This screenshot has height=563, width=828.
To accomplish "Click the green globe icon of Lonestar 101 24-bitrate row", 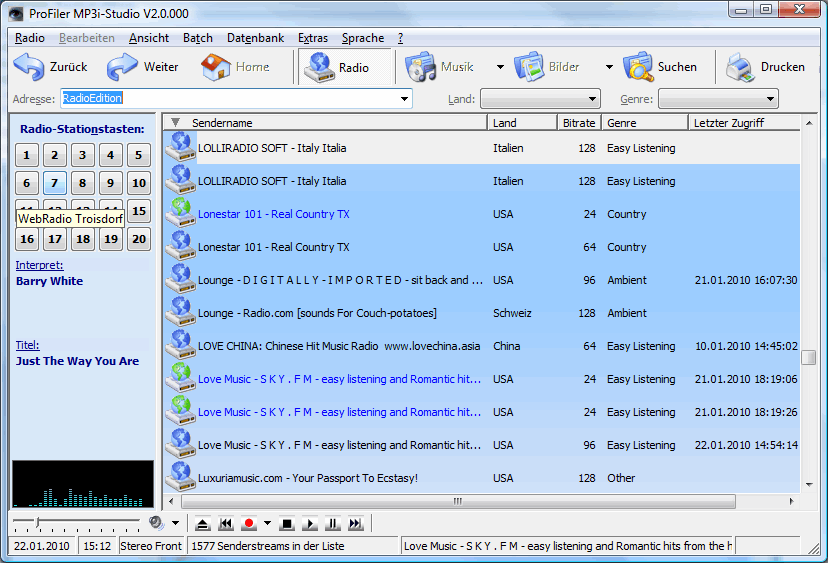I will point(181,213).
